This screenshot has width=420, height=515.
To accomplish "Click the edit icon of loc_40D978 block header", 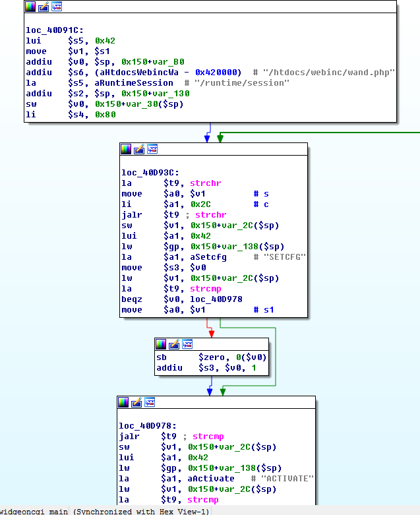I will point(136,402).
